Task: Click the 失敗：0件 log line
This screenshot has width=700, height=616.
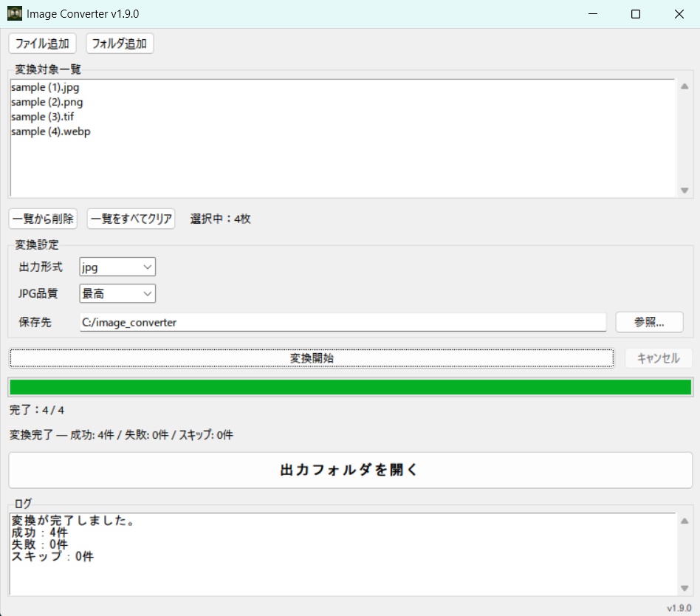Action: pos(39,544)
